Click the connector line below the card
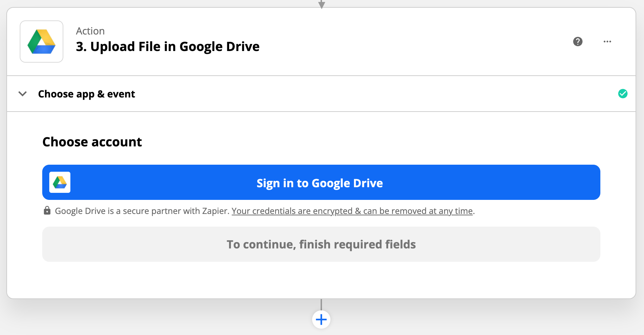 click(321, 304)
